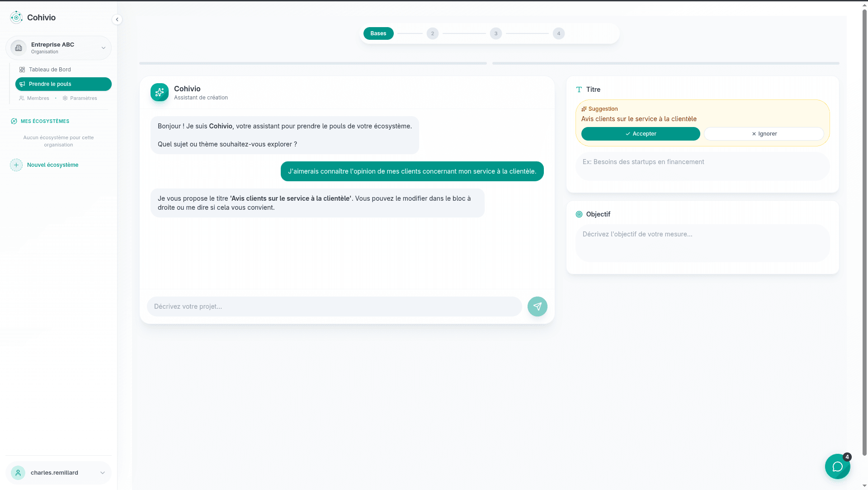
Task: Open the chat widget with notification badge
Action: coord(837,466)
